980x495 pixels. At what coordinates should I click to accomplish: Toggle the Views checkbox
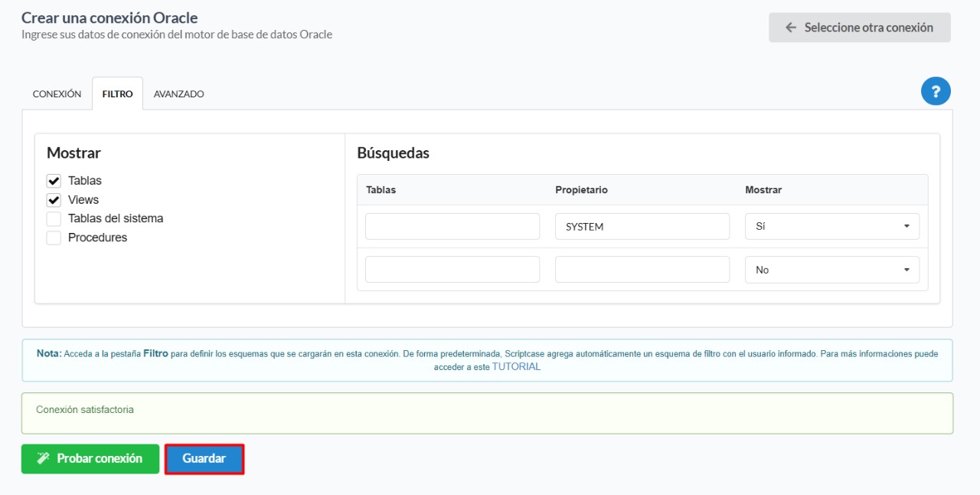54,200
